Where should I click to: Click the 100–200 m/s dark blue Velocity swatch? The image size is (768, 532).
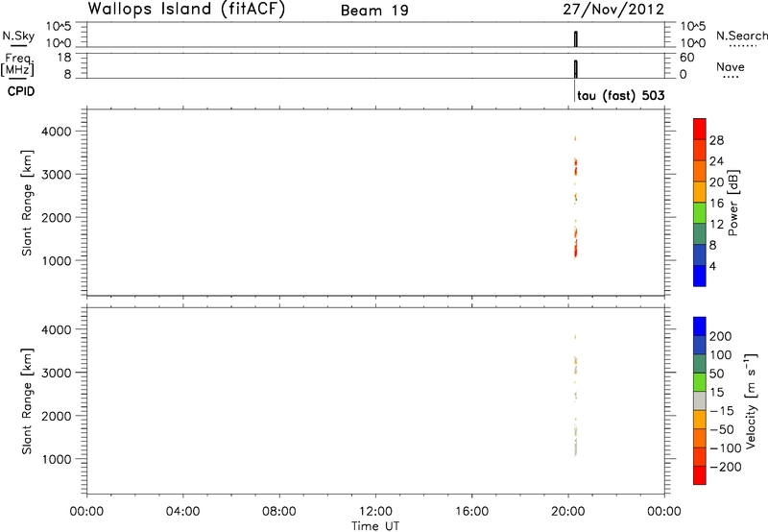[700, 345]
